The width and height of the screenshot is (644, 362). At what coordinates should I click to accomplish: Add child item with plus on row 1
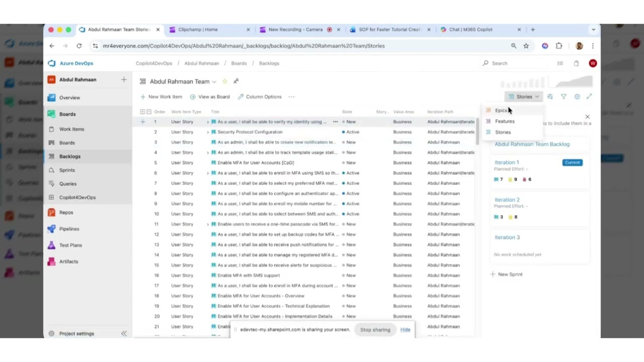point(143,122)
